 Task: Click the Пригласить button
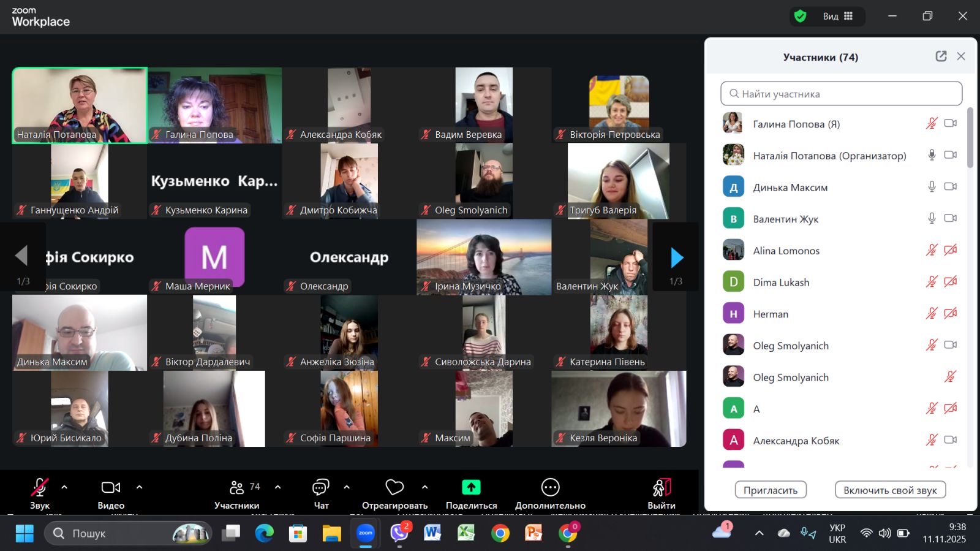pos(771,490)
